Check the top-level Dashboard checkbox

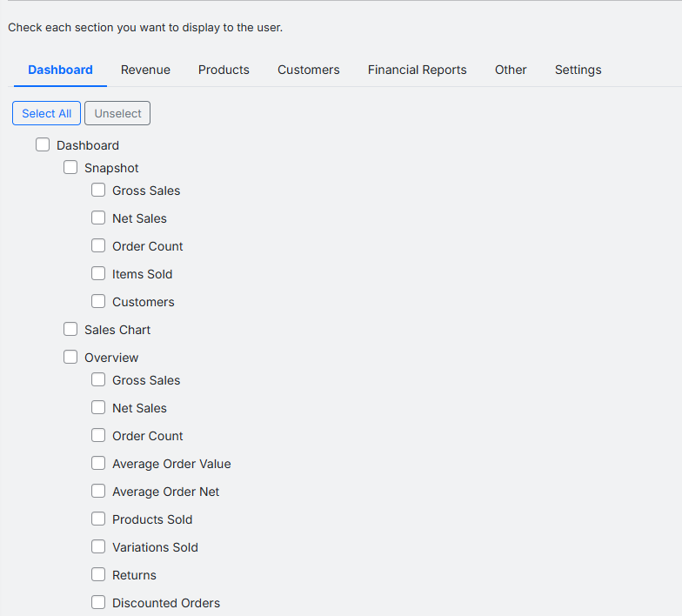click(43, 145)
